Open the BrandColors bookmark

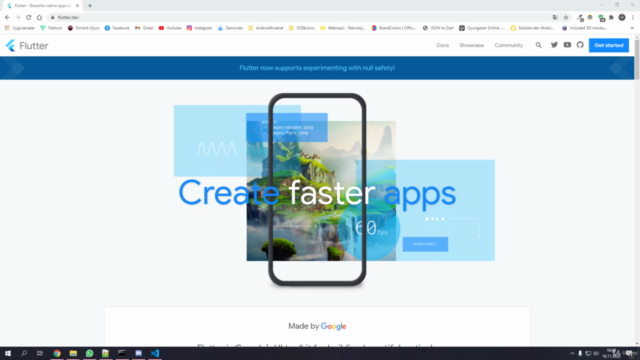pyautogui.click(x=394, y=28)
